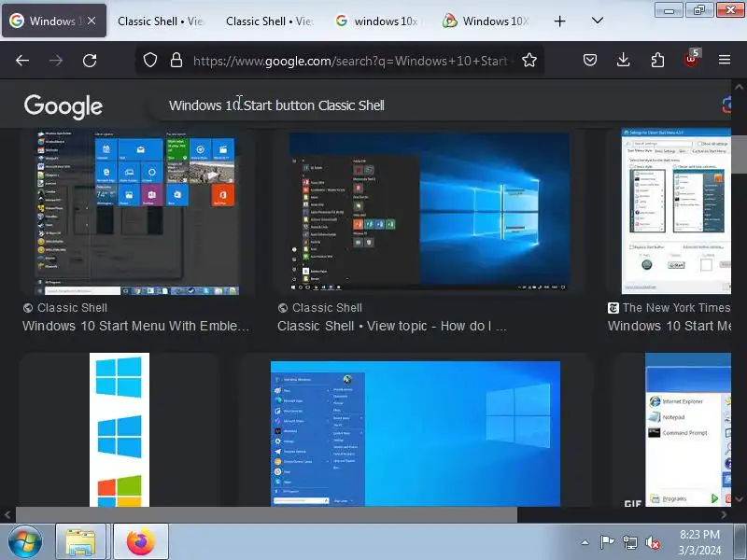Image resolution: width=747 pixels, height=560 pixels.
Task: Open The New York Times result title
Action: pos(669,326)
